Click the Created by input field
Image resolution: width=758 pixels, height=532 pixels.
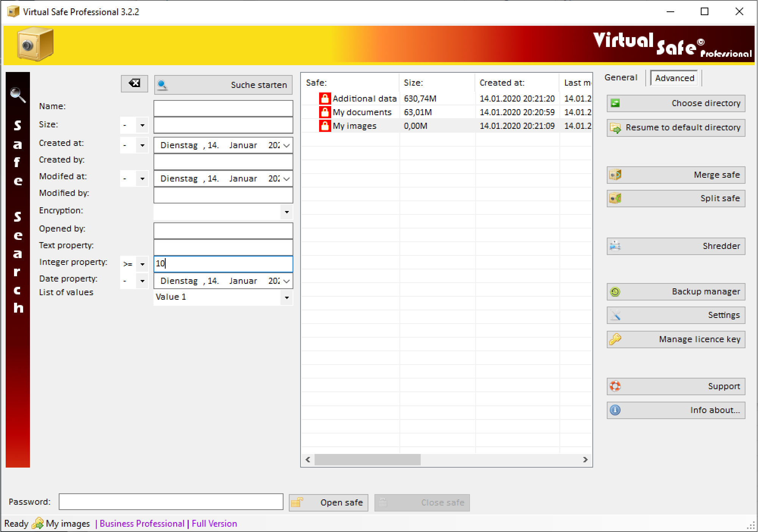(223, 162)
